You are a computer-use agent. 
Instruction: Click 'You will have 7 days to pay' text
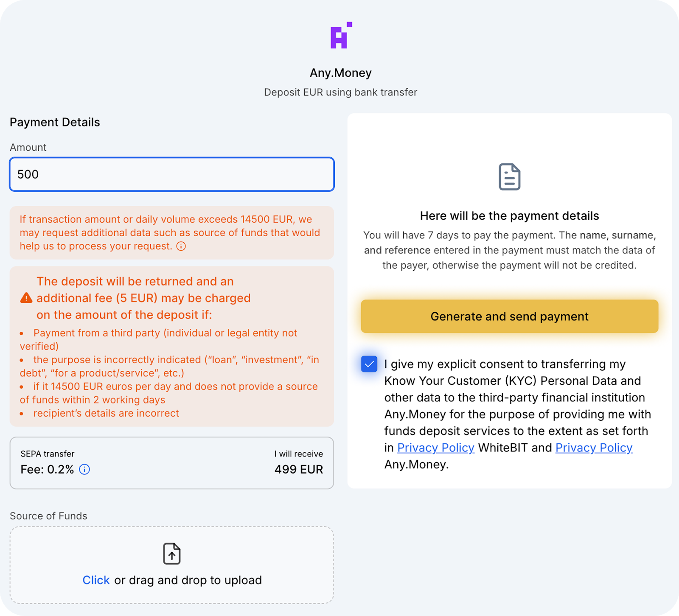pos(509,250)
